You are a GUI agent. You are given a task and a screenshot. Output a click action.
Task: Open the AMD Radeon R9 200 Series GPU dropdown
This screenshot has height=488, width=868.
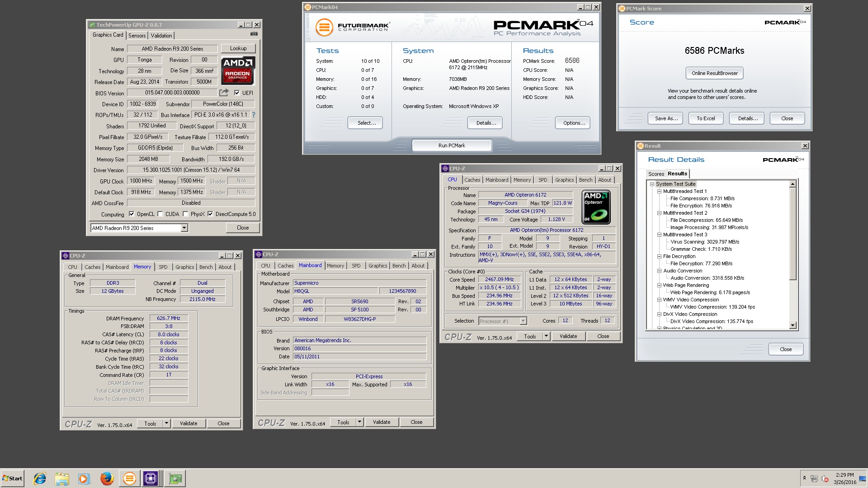184,228
